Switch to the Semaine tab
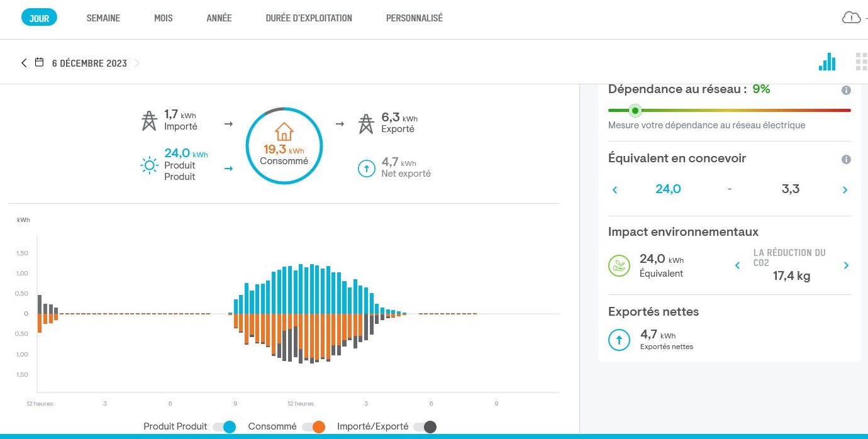This screenshot has height=439, width=868. pyautogui.click(x=103, y=18)
